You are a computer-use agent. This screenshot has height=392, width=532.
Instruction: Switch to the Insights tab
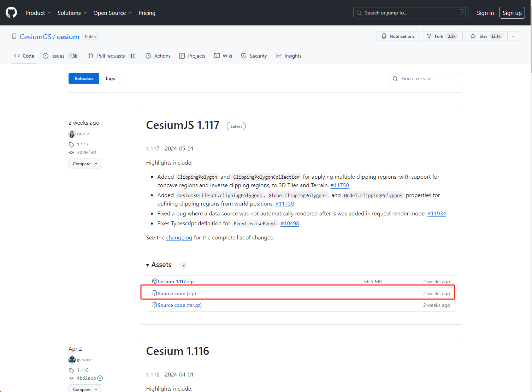click(289, 56)
